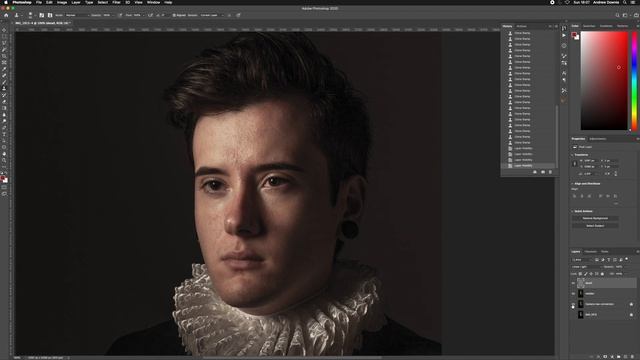Viewport: 640px width, 360px height.
Task: Toggle visibility of the third layer
Action: 573,304
